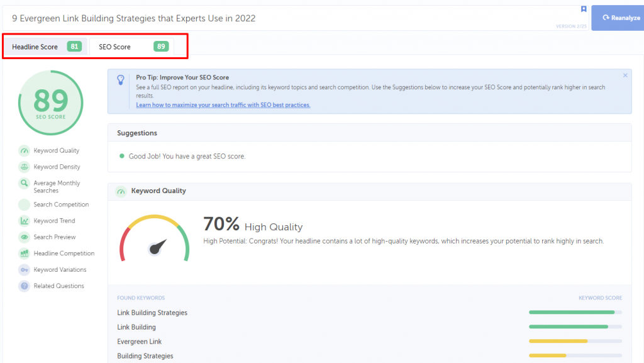Open Search Preview section link
This screenshot has width=644, height=363.
pyautogui.click(x=55, y=237)
